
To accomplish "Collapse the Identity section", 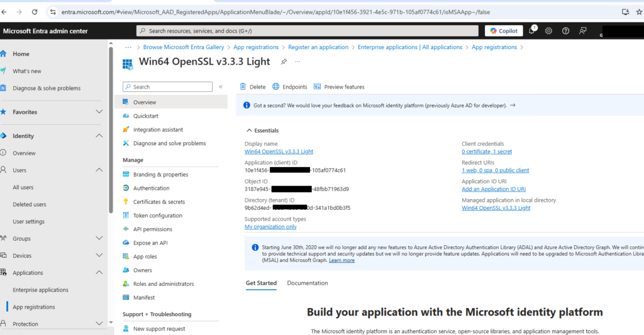I will pyautogui.click(x=99, y=136).
